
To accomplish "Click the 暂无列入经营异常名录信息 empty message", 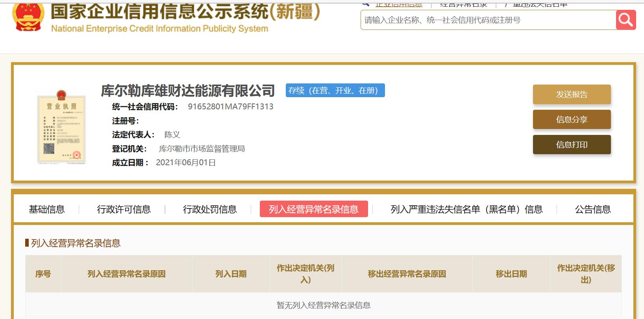I will 324,305.
